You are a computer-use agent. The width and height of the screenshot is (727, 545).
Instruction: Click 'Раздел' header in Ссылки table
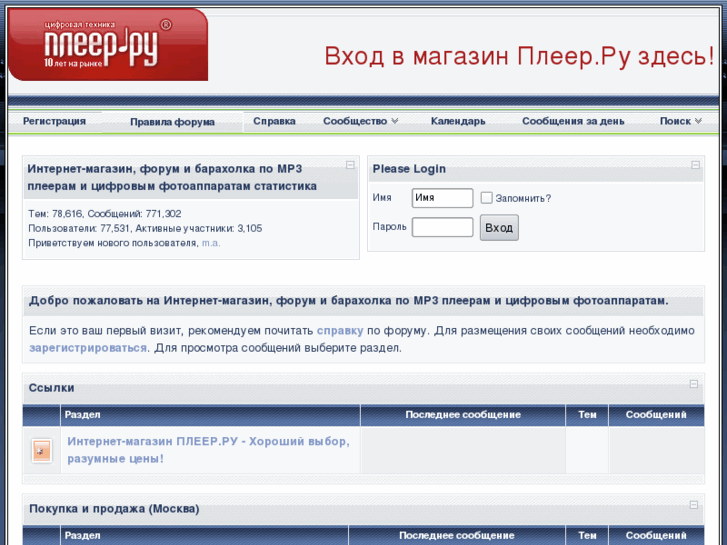pyautogui.click(x=83, y=415)
